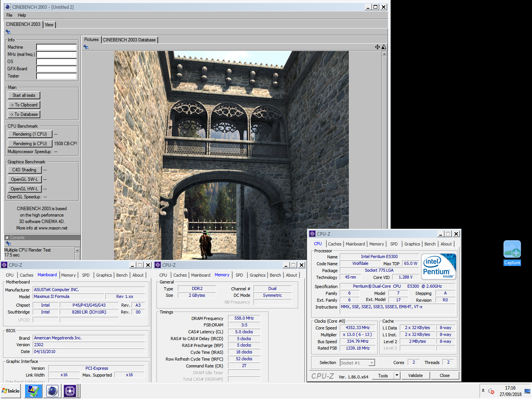Viewport: 532px width, 399px height.
Task: Click the Intel Pentium inside logo
Action: [439, 267]
